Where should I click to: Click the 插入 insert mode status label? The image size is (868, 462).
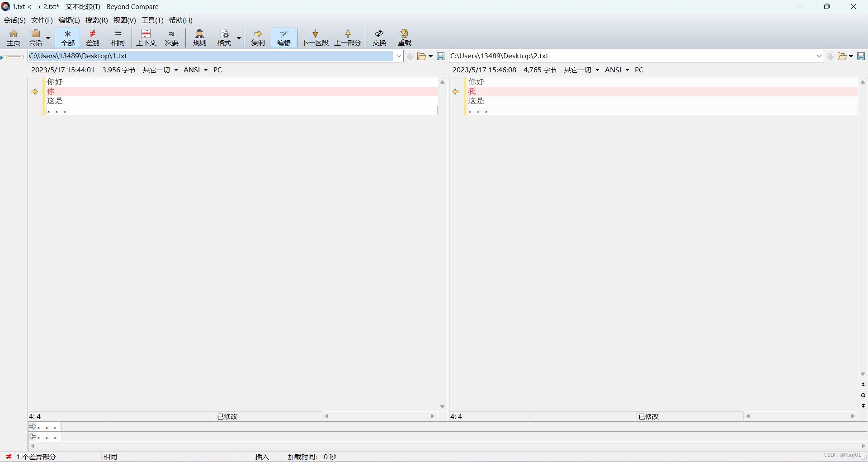(x=262, y=457)
